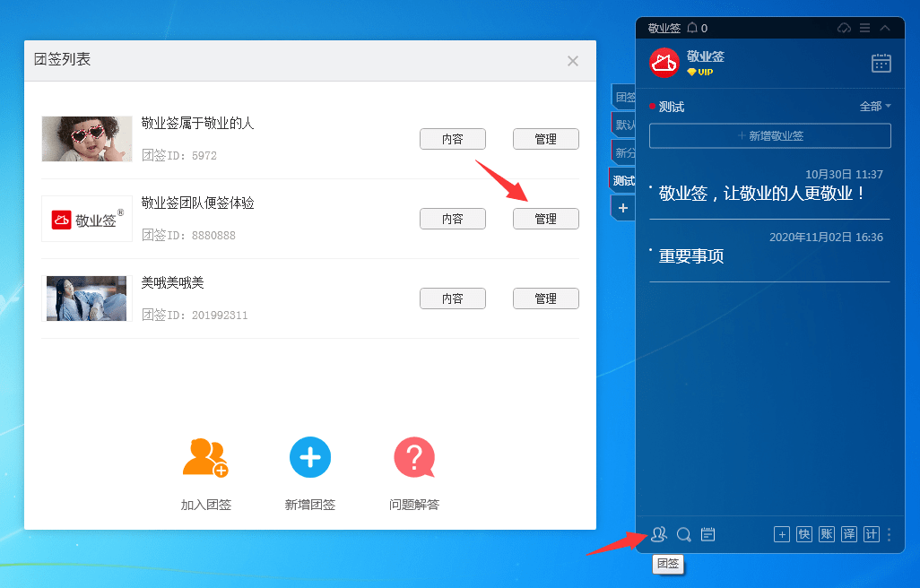Click the baby with sunglasses thumbnail

pos(87,139)
